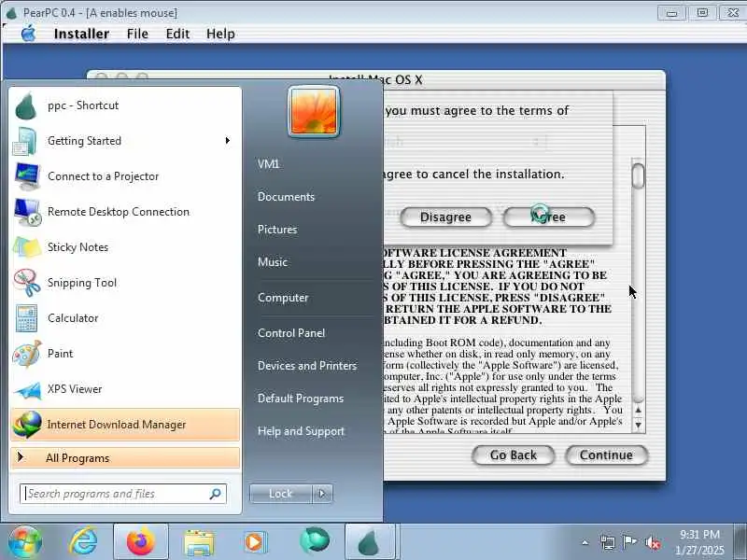747x560 pixels.
Task: Open Control Panel from Start menu
Action: (x=291, y=333)
